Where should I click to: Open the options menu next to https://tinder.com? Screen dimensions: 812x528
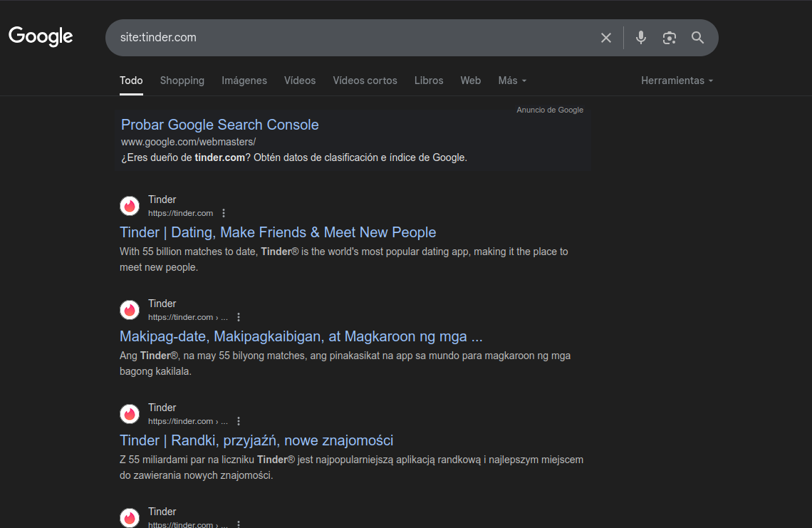pyautogui.click(x=224, y=213)
